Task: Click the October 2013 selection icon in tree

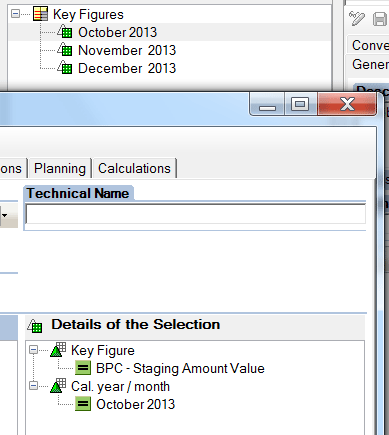Action: coord(65,32)
